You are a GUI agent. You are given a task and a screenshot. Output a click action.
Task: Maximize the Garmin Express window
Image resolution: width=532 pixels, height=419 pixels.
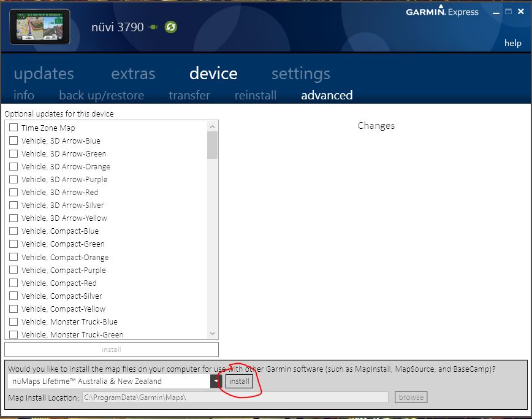[508, 12]
